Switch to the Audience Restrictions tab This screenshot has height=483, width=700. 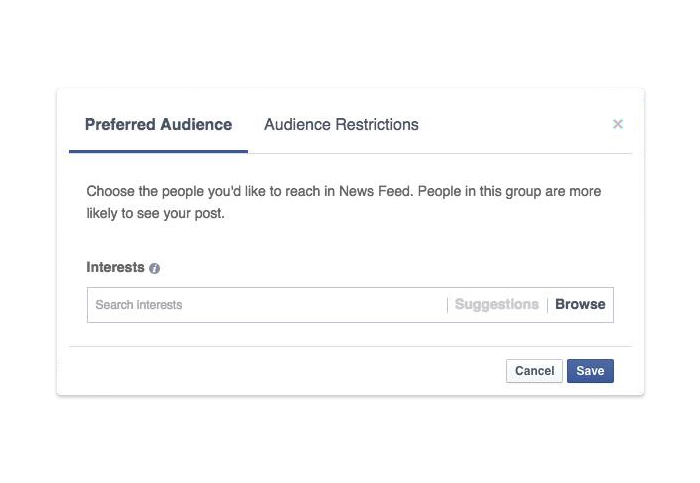click(x=341, y=125)
